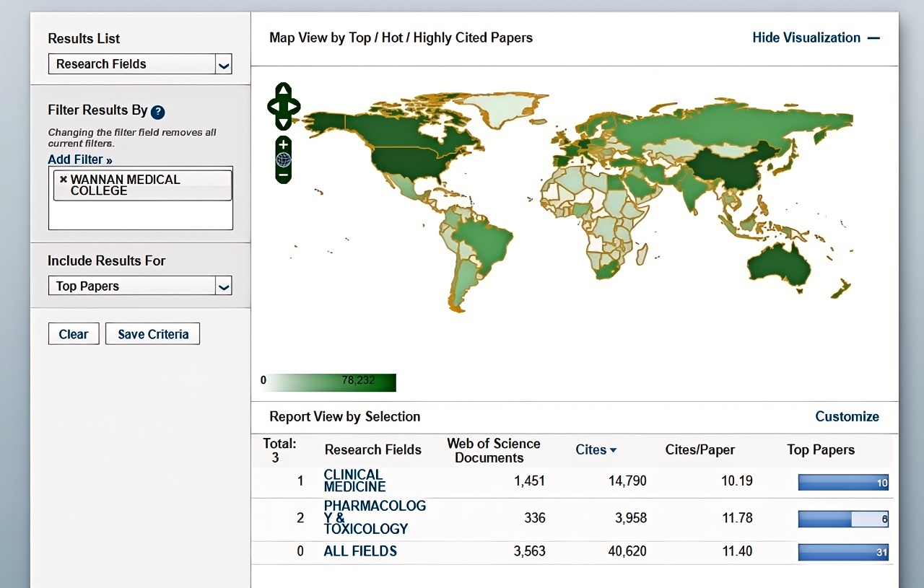Open the Clinical Medicine research field
Screen dimensions: 924x588
pos(353,481)
